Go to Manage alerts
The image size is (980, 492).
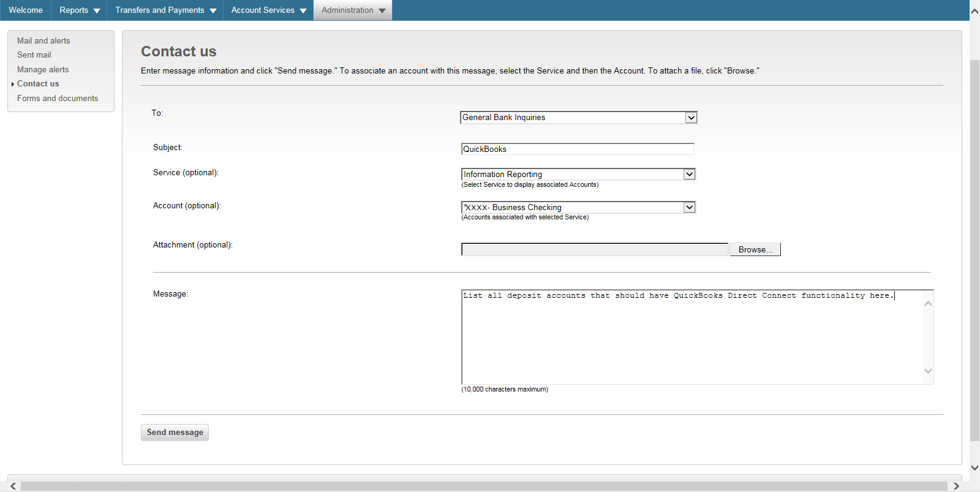point(43,69)
